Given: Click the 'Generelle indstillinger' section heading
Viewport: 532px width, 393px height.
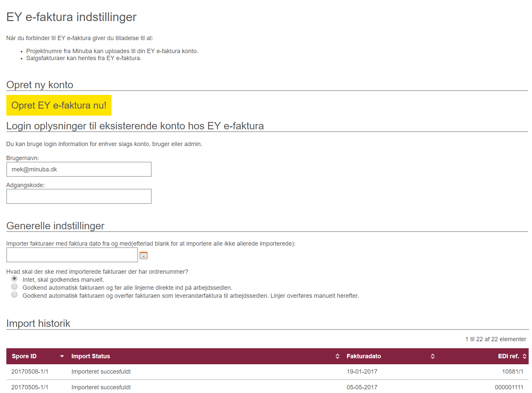Looking at the screenshot, I should (x=55, y=226).
